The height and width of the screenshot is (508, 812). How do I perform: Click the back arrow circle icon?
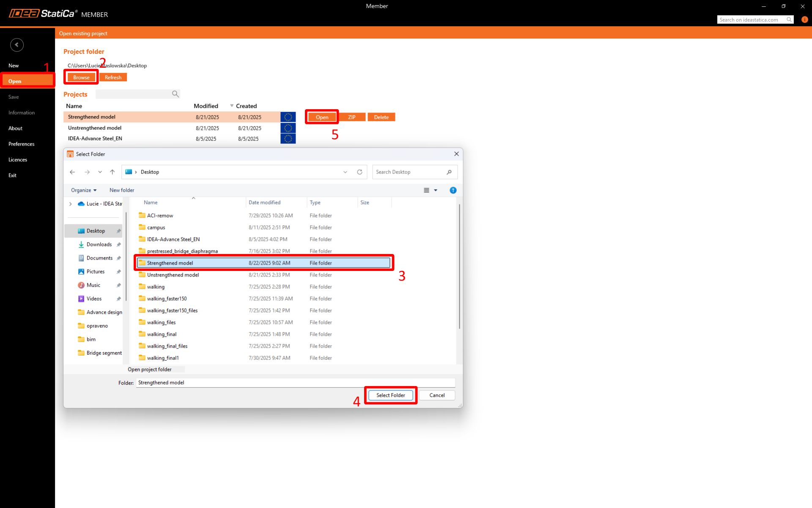click(17, 45)
